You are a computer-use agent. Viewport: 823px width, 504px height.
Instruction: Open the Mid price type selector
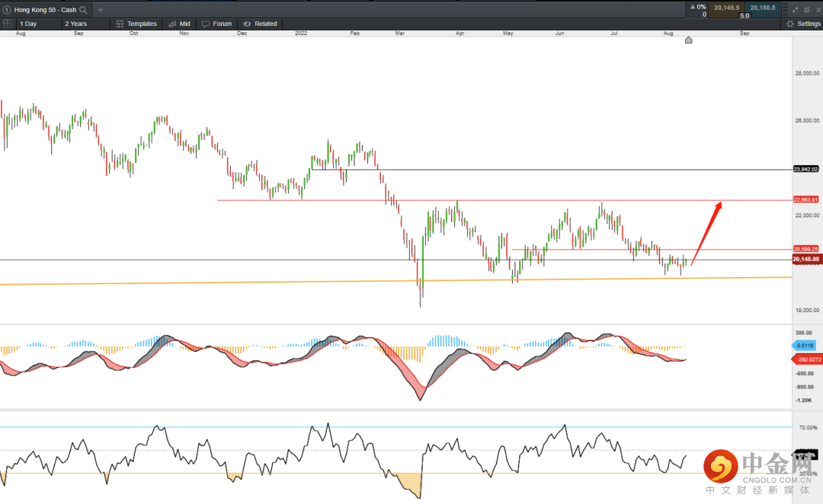point(180,24)
